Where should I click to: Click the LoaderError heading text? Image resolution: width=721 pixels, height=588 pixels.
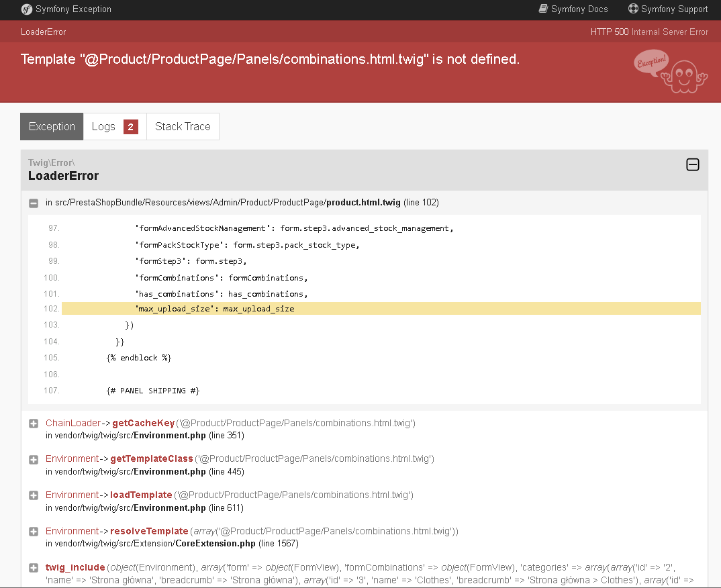(x=64, y=176)
